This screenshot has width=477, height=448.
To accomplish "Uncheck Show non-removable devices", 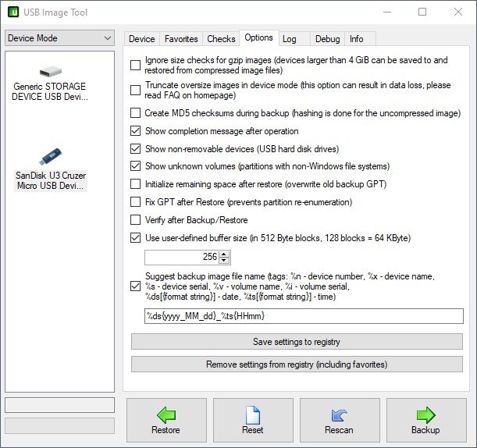I will point(135,149).
